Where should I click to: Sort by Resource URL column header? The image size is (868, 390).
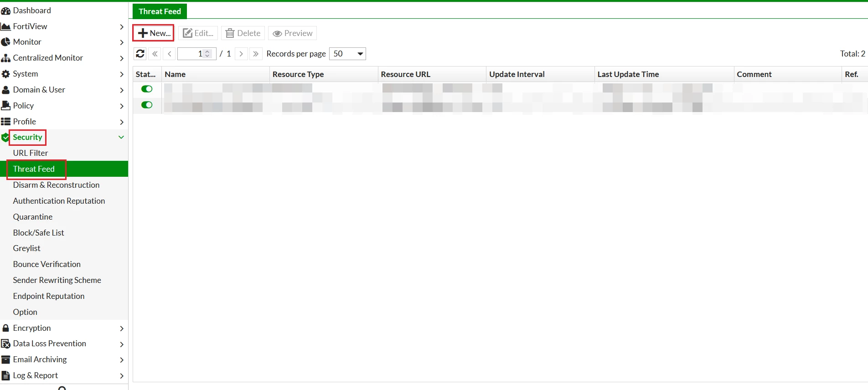pyautogui.click(x=432, y=74)
